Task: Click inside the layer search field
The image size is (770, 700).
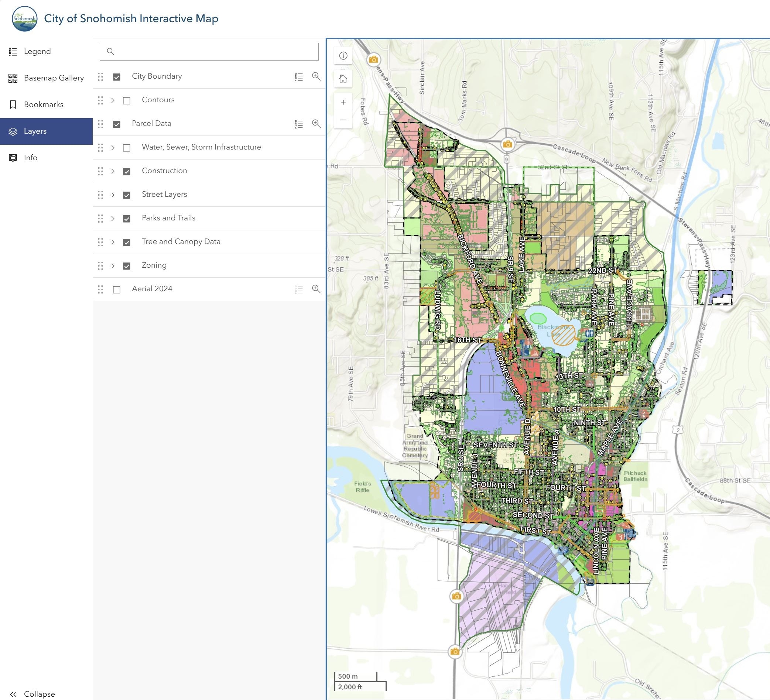Action: point(209,51)
